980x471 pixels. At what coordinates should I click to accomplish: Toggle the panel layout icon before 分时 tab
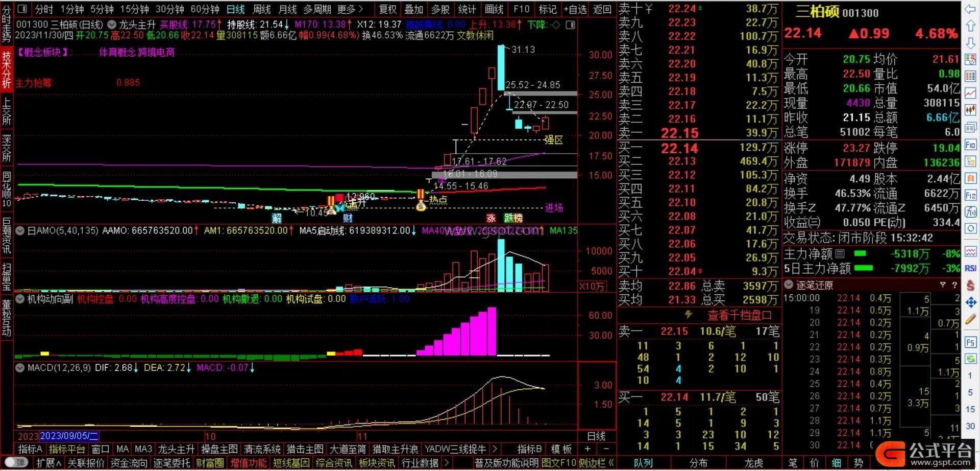coord(22,9)
